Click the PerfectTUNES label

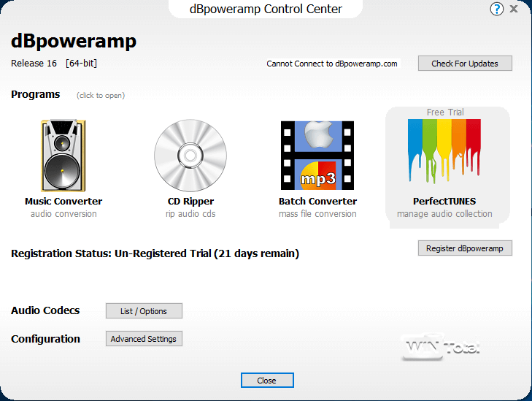444,202
